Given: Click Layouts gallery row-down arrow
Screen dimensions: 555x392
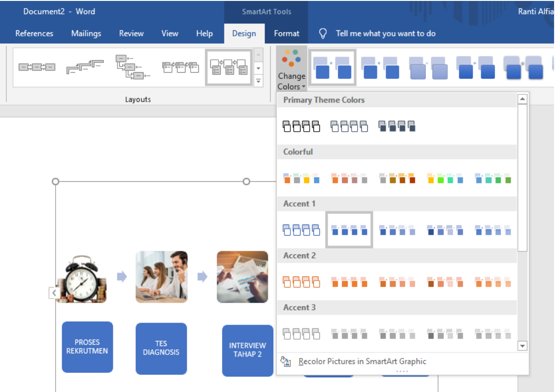Looking at the screenshot, I should click(x=258, y=69).
